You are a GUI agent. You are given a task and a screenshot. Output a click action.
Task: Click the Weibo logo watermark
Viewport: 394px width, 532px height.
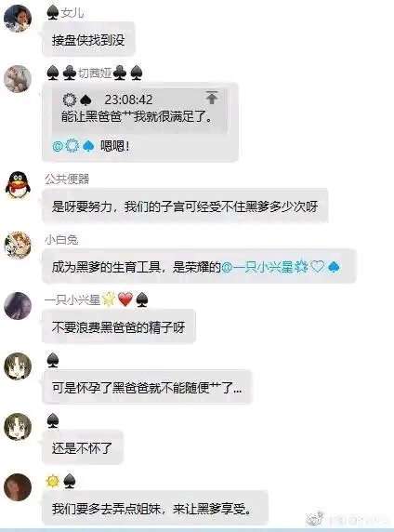coord(315,519)
